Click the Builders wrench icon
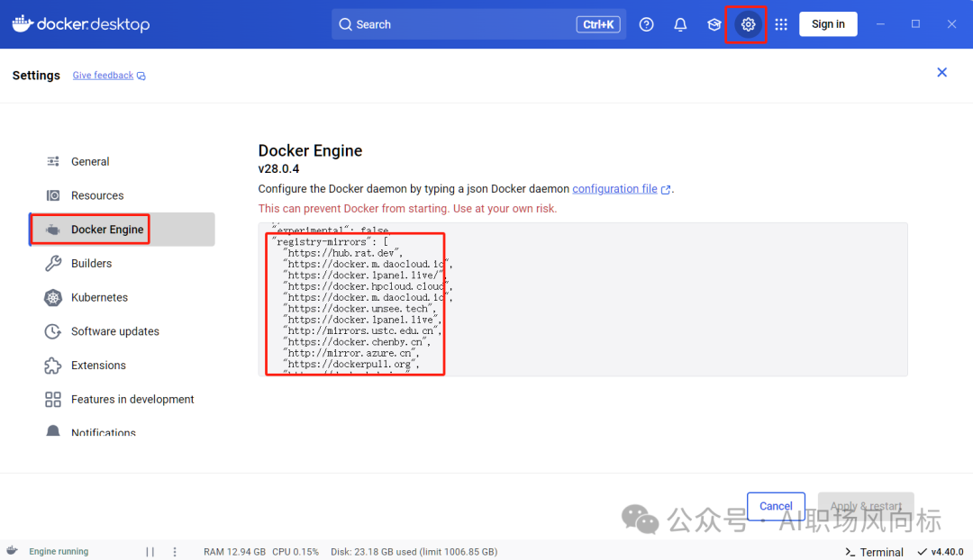973x560 pixels. (53, 264)
